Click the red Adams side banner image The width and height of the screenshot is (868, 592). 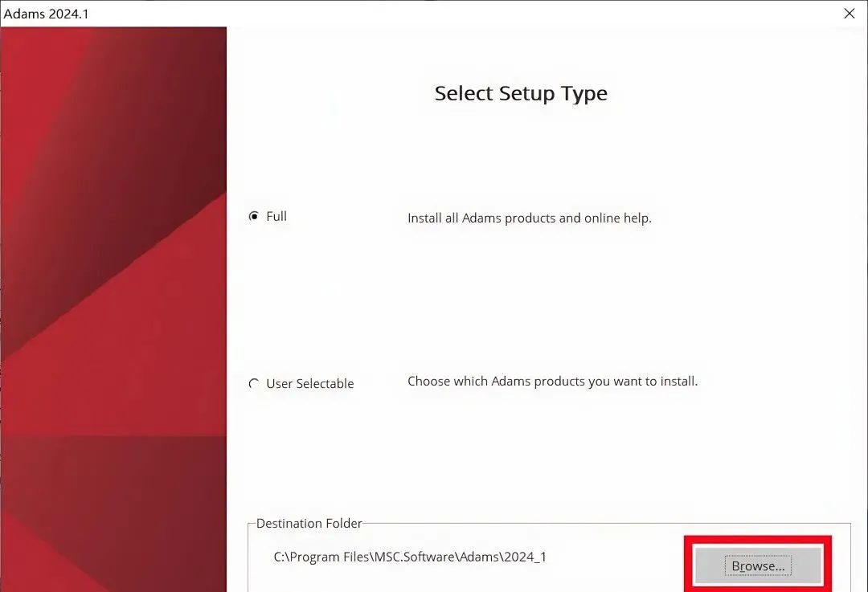(x=113, y=309)
